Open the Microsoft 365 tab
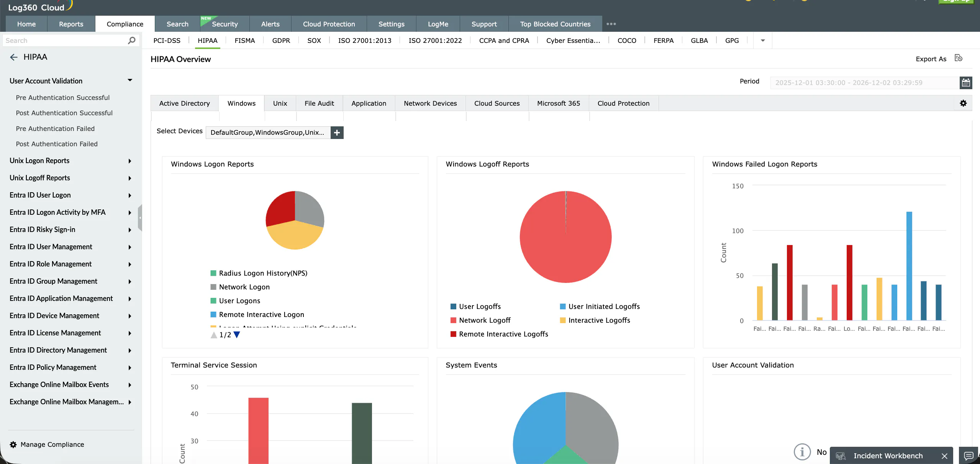 (x=559, y=103)
